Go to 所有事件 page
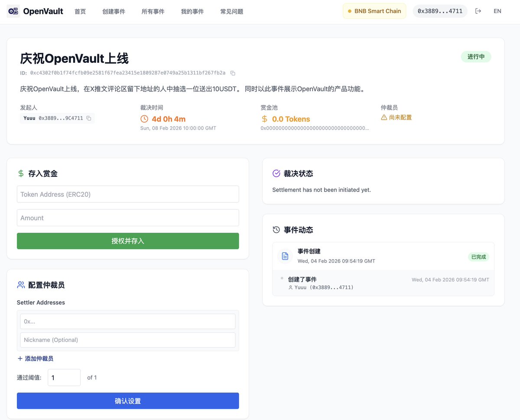 pos(153,12)
